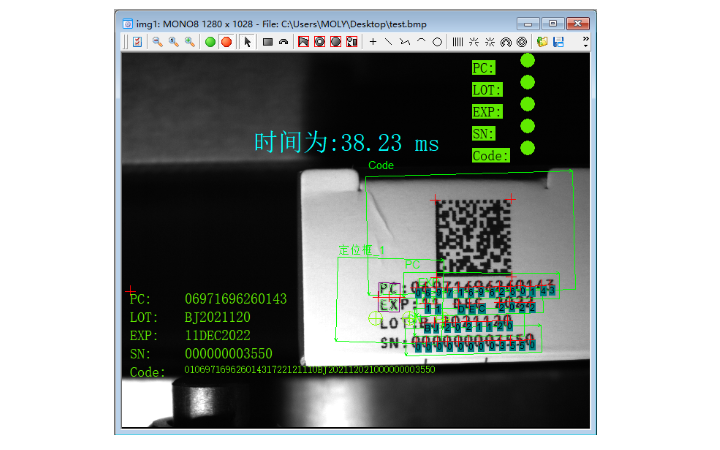Maximize the img1 window
Screen dimensions: 720x450
553,23
